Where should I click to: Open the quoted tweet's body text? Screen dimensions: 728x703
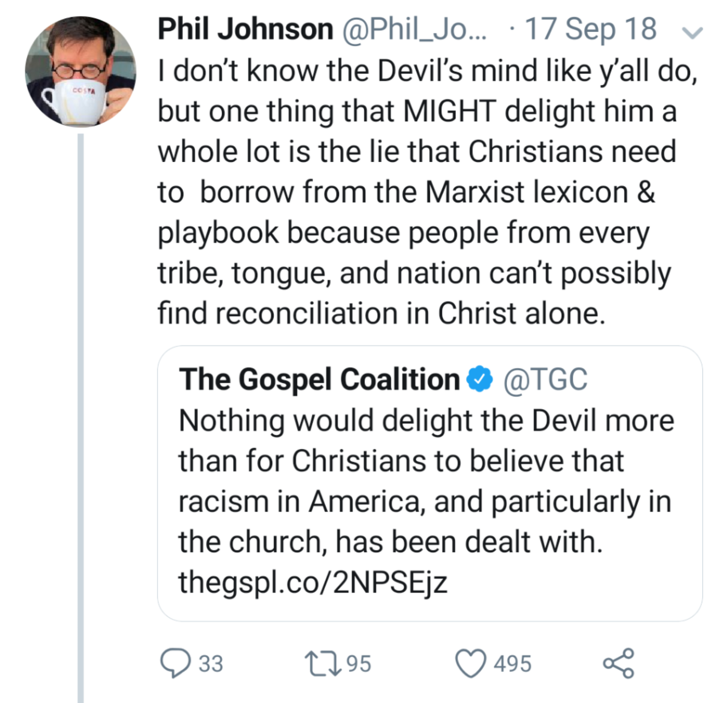[x=426, y=481]
